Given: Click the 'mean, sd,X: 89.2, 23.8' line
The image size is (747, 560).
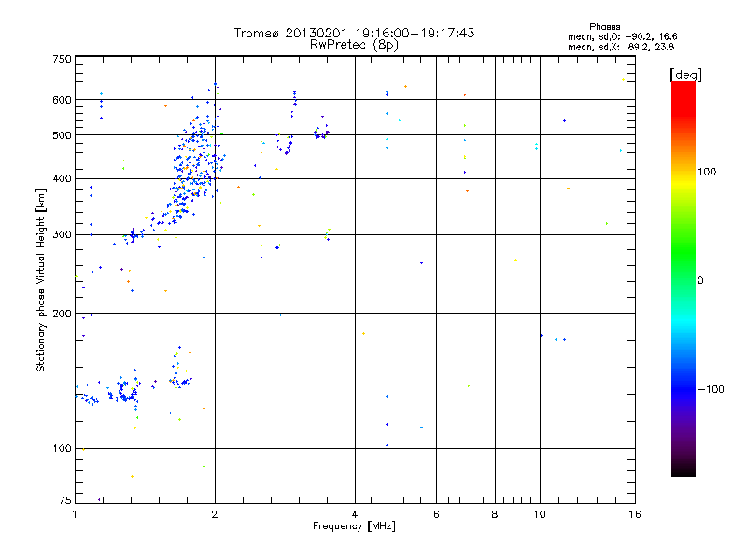Looking at the screenshot, I should 621,48.
